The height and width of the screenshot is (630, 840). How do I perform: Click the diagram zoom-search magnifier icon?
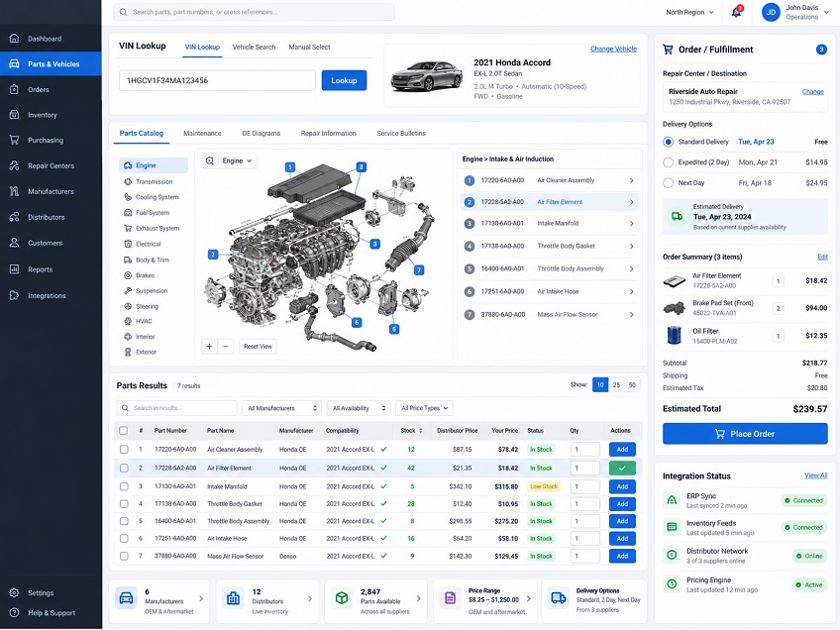pyautogui.click(x=209, y=160)
